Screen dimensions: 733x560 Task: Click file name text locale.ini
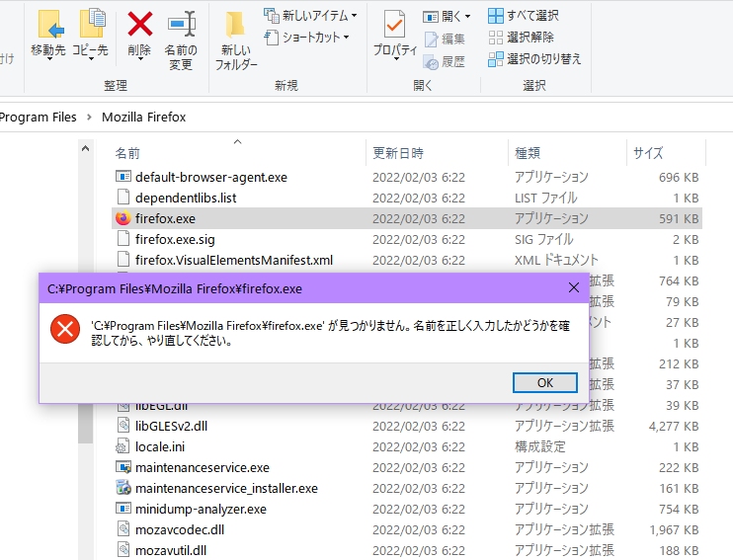pyautogui.click(x=160, y=446)
